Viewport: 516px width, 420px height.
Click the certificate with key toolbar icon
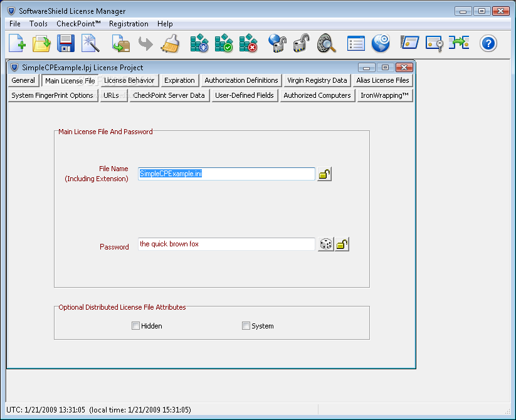pyautogui.click(x=434, y=43)
